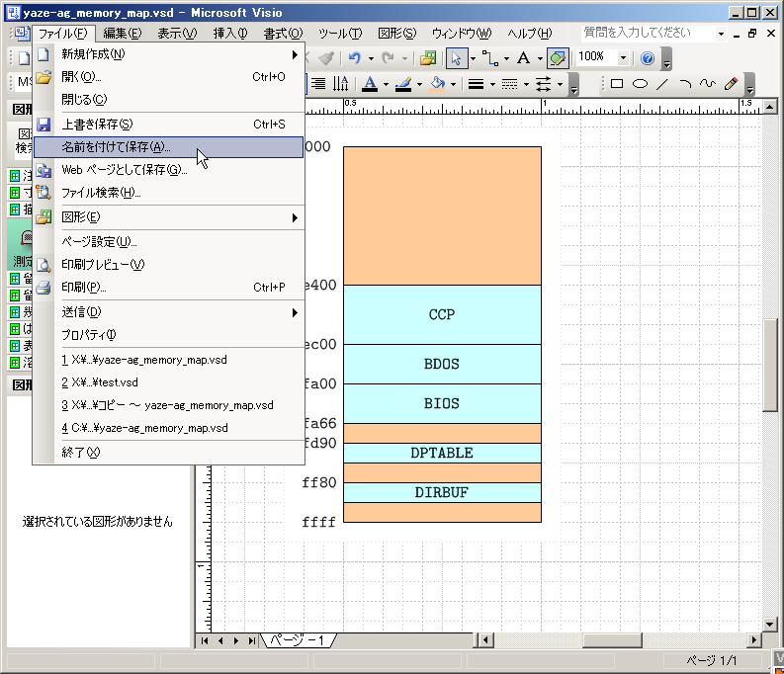784x674 pixels.
Task: Select the Line drawing tool
Action: [x=662, y=84]
